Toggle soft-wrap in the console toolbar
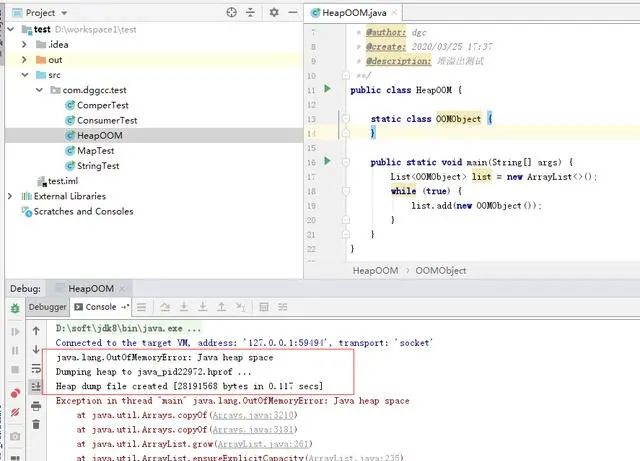The image size is (640, 461). point(36,367)
